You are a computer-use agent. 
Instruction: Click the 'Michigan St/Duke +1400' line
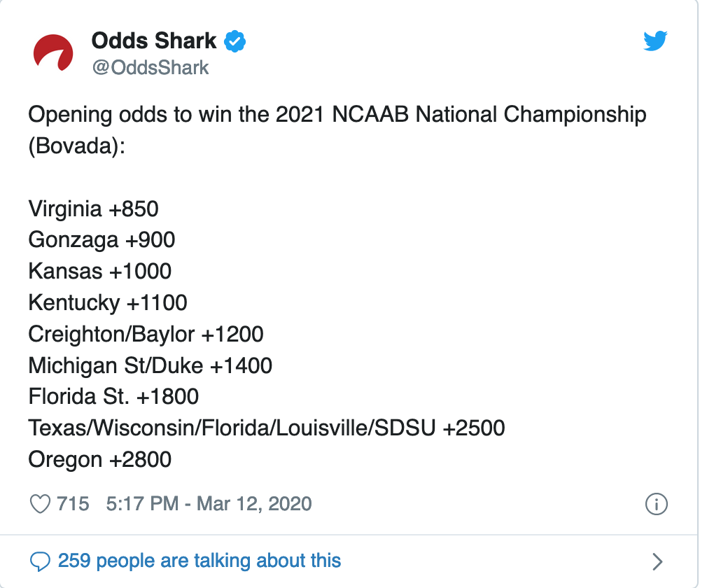coord(150,365)
